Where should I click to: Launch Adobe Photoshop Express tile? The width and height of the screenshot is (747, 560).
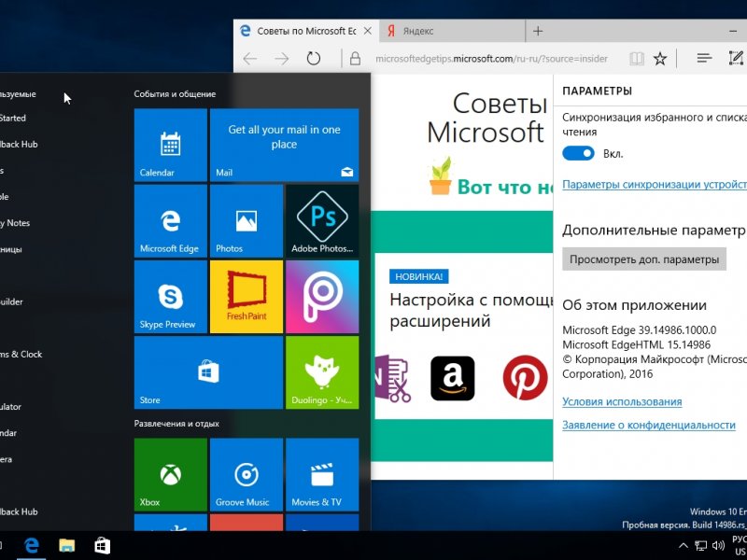coord(322,221)
